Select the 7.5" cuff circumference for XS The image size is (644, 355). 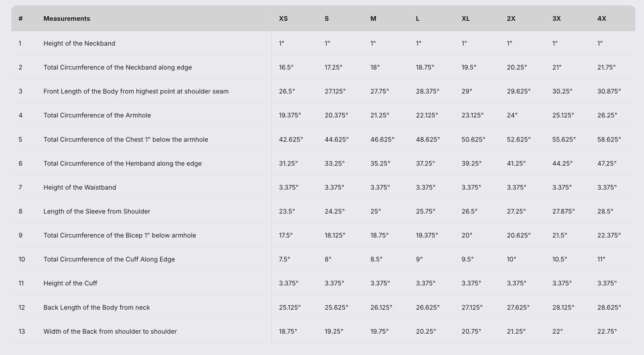tap(284, 259)
